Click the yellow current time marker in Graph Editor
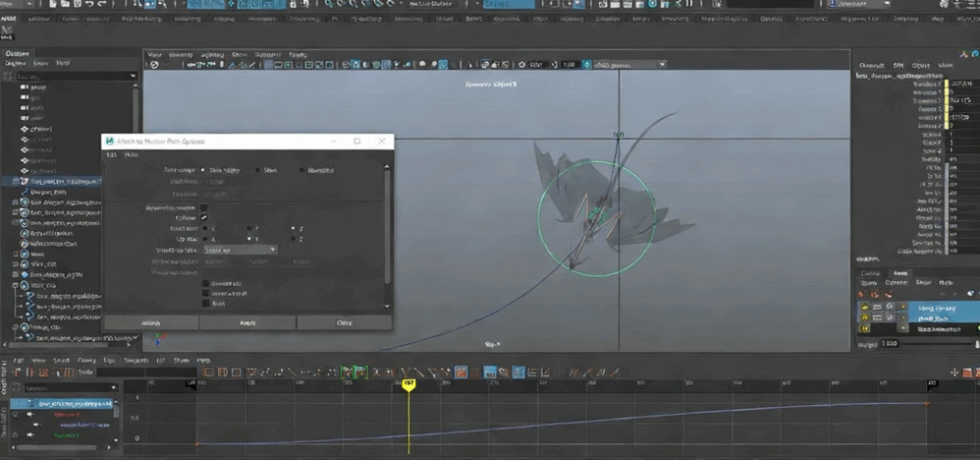 (x=408, y=385)
